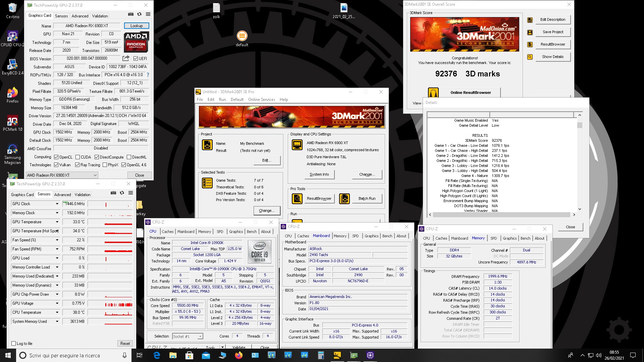Toggle the Vulkan checkbox
Viewport: 644px width, 362px height.
[56, 165]
